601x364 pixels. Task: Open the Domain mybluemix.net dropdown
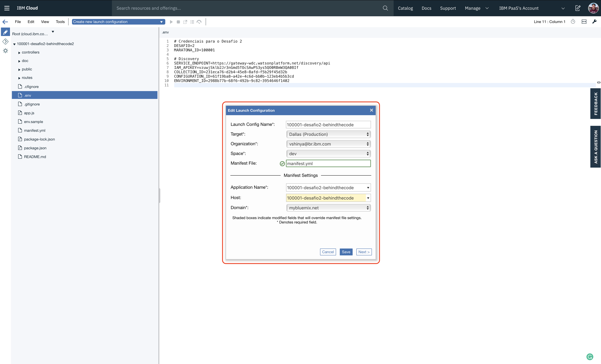tap(328, 208)
